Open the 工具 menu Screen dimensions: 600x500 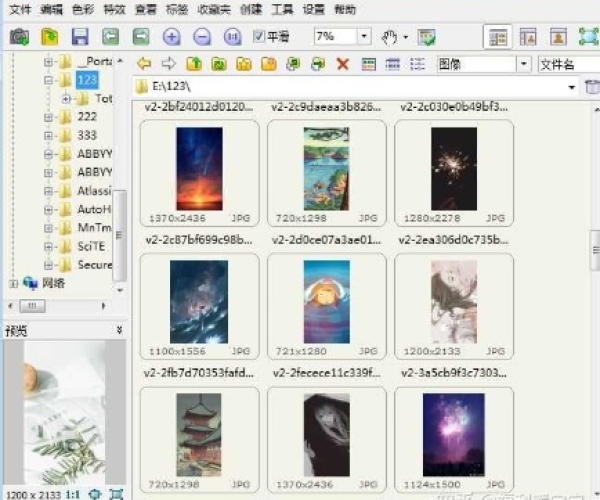click(x=282, y=9)
